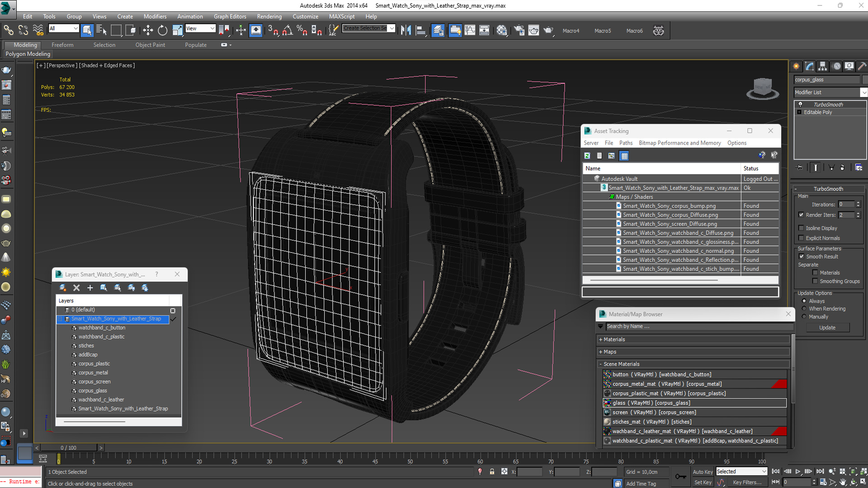Choose the Select and Move tool

148,30
